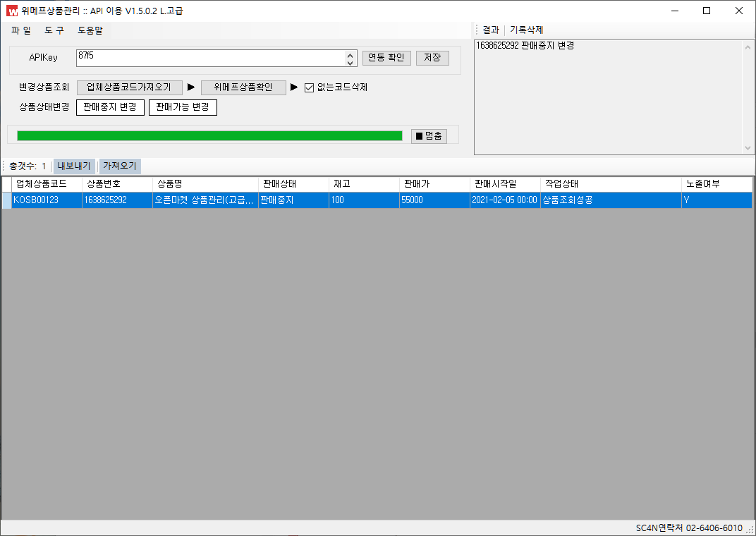The image size is (756, 536).
Task: Select cell 1638625292 in 상품번호 column
Action: [x=118, y=200]
